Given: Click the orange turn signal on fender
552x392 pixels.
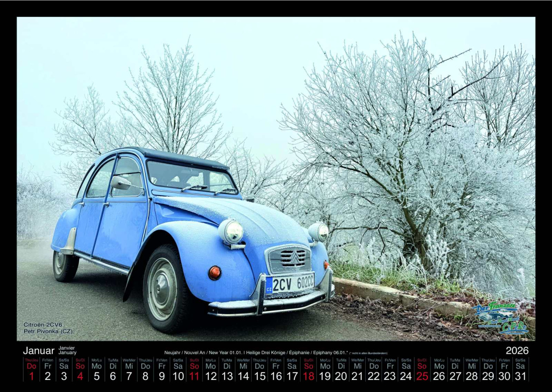Looking at the screenshot, I should [x=214, y=272].
